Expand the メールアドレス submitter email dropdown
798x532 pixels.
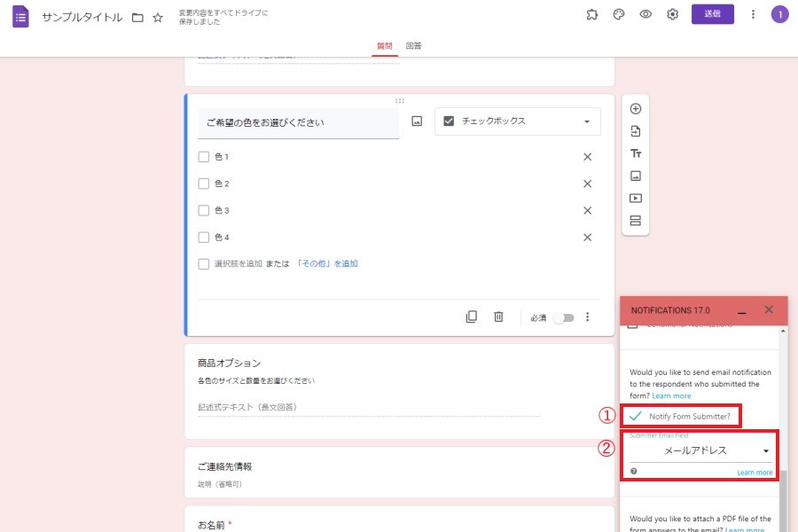[700, 450]
